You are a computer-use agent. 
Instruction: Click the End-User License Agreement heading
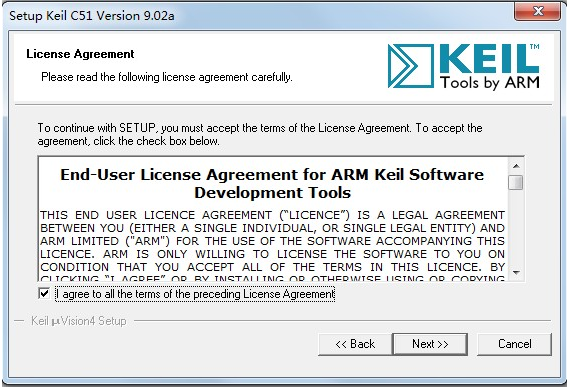tap(272, 184)
